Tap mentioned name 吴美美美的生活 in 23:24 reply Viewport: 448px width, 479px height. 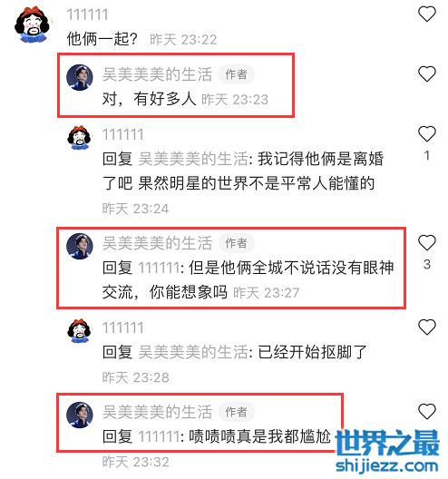pos(193,159)
